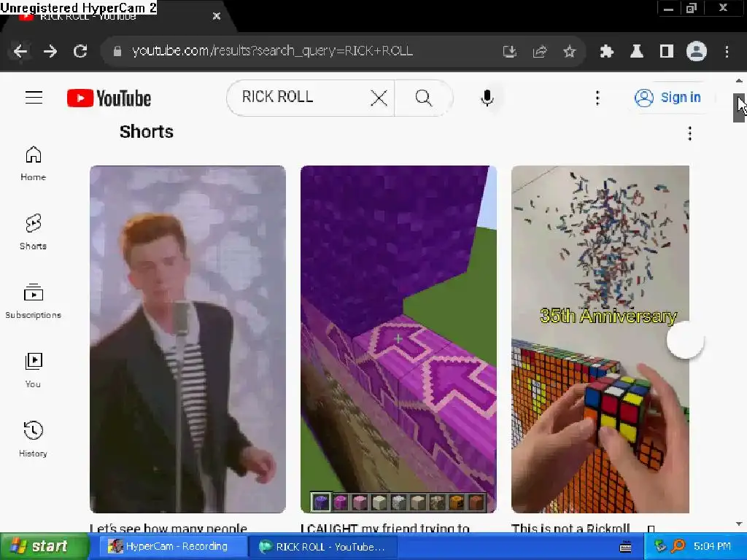This screenshot has width=747, height=560.
Task: Open the install app icon in address bar
Action: click(509, 52)
